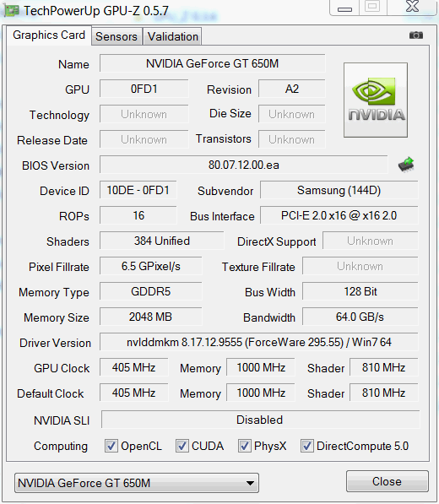Click the NVIDIA SLI status field
439x504 pixels.
point(260,420)
